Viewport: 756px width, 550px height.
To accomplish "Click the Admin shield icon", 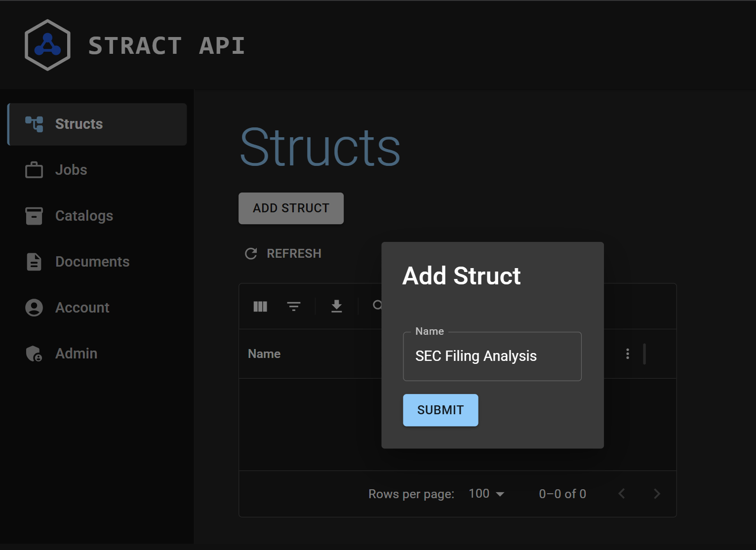I will (x=34, y=354).
